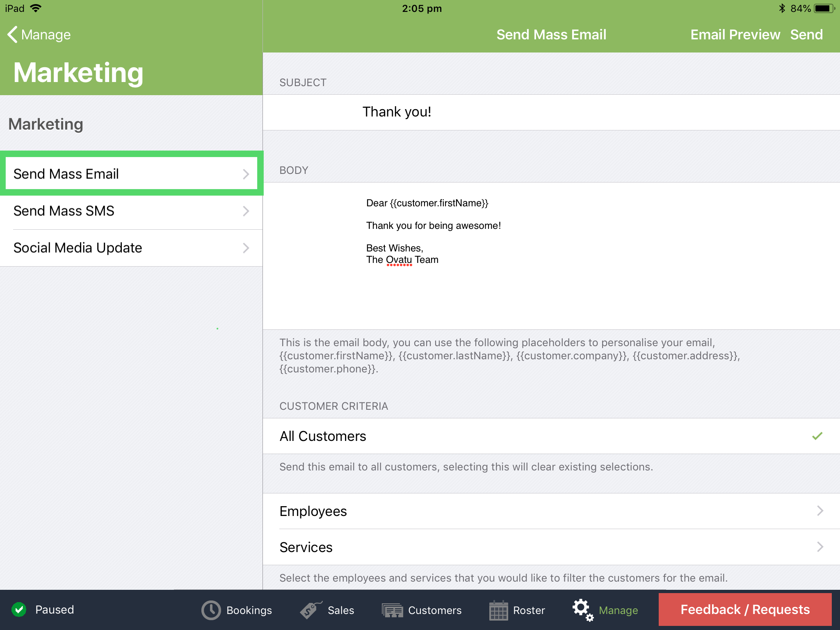Viewport: 840px width, 630px height.
Task: Select the All Customers row
Action: 551,436
